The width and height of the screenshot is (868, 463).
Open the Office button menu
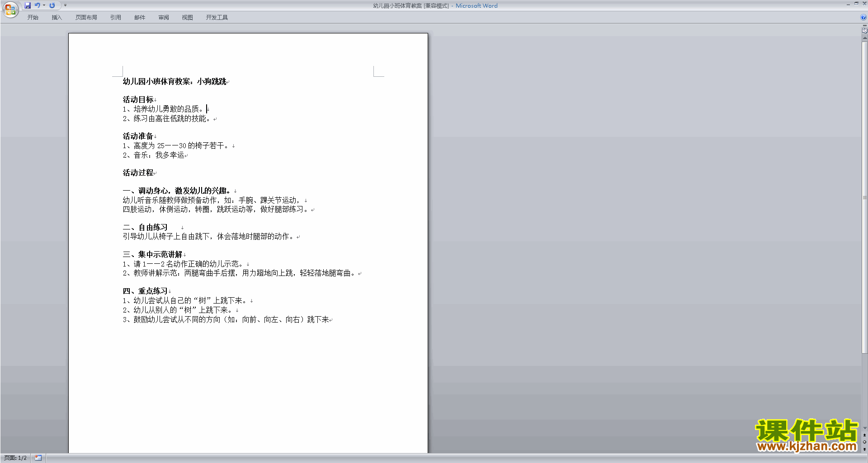coord(10,9)
